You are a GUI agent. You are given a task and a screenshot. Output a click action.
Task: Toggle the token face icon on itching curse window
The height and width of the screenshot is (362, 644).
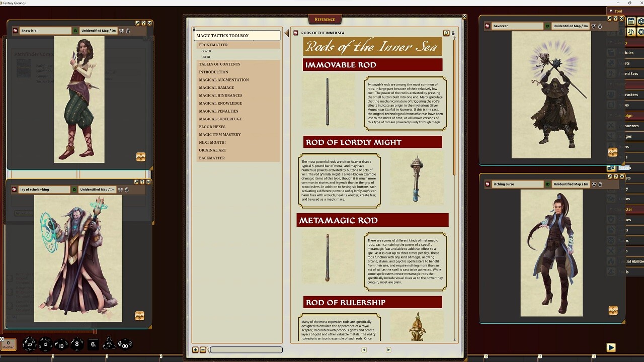click(595, 184)
